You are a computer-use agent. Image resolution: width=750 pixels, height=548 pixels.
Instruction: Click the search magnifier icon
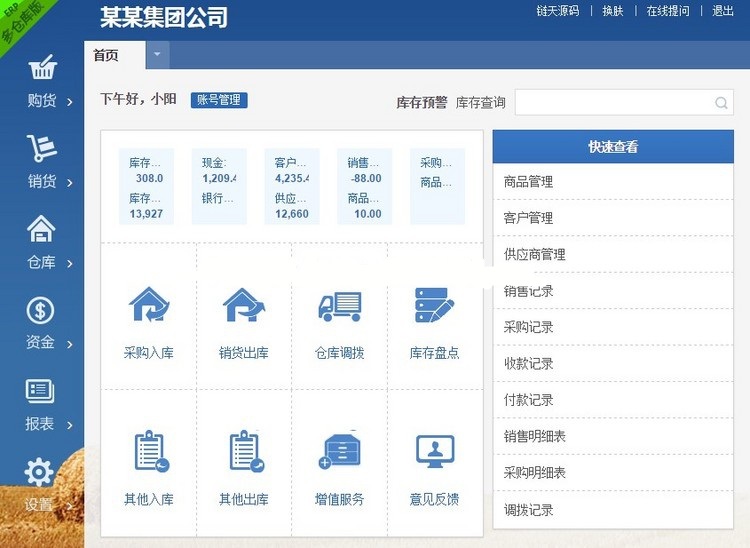(x=721, y=102)
